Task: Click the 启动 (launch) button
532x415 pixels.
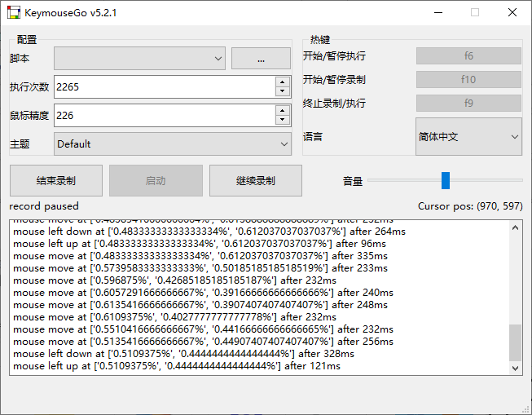Action: [156, 181]
